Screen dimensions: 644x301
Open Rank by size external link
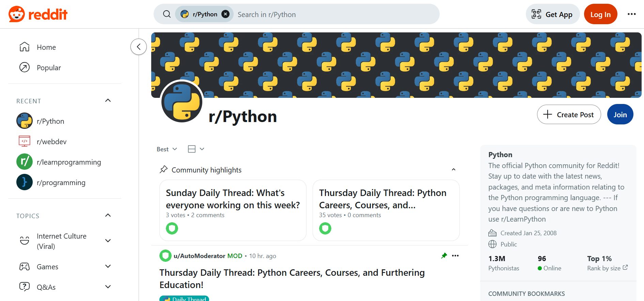(x=607, y=268)
